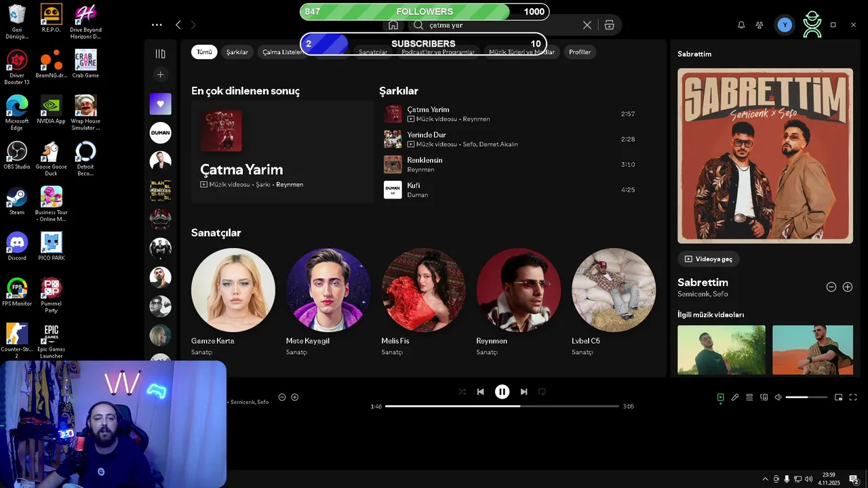Open Microsoft Edge desktop shortcut
The width and height of the screenshot is (868, 488).
pos(17,113)
